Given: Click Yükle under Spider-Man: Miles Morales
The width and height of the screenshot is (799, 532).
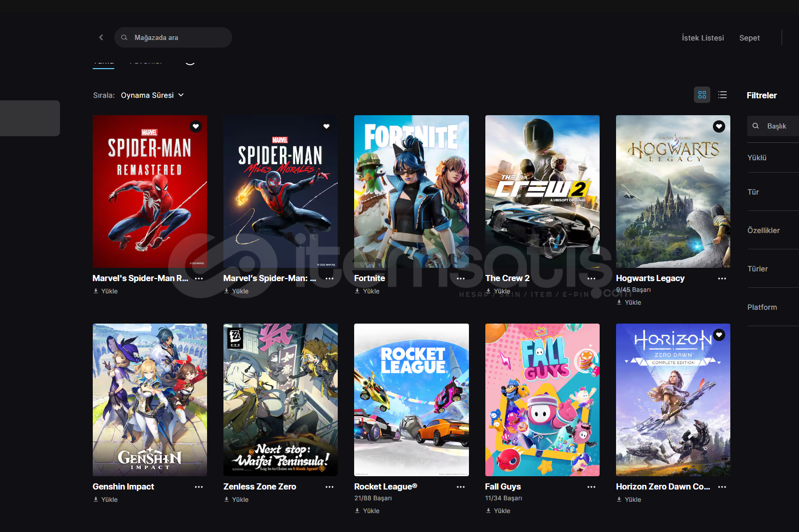Looking at the screenshot, I should [x=236, y=291].
